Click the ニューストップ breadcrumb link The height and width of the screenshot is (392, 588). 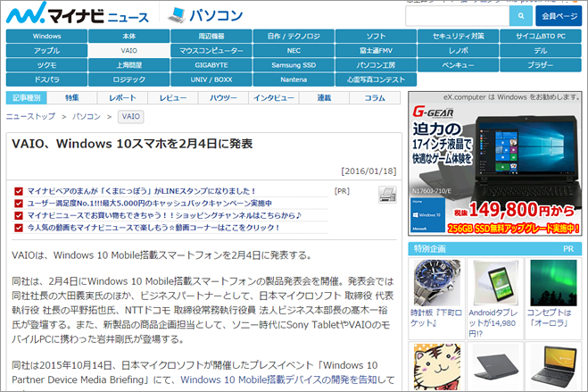pos(30,116)
